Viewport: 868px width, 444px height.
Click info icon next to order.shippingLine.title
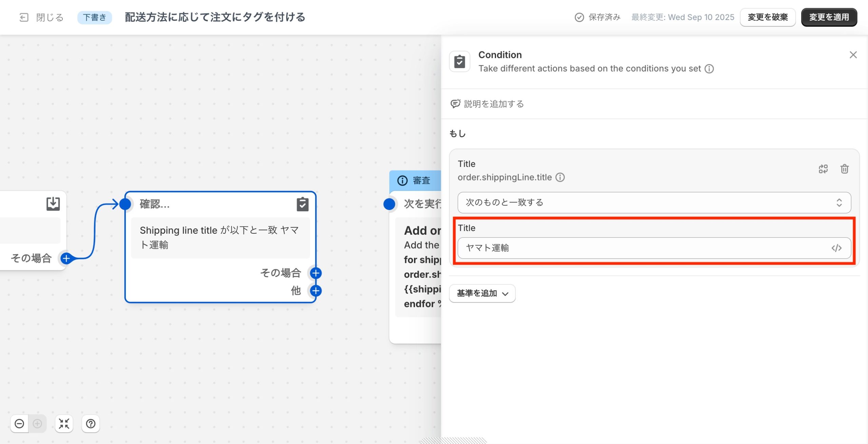click(560, 177)
